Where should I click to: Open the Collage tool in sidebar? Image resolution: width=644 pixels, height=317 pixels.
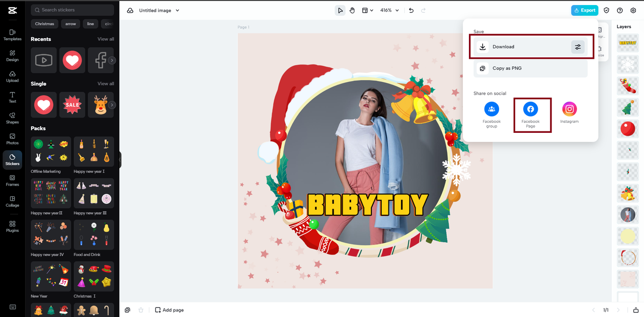[13, 201]
